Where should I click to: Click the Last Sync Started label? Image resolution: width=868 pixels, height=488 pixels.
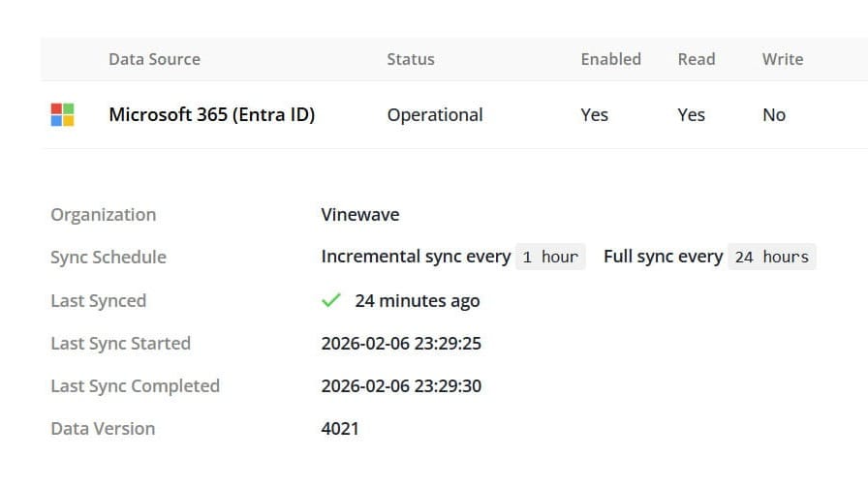tap(121, 344)
